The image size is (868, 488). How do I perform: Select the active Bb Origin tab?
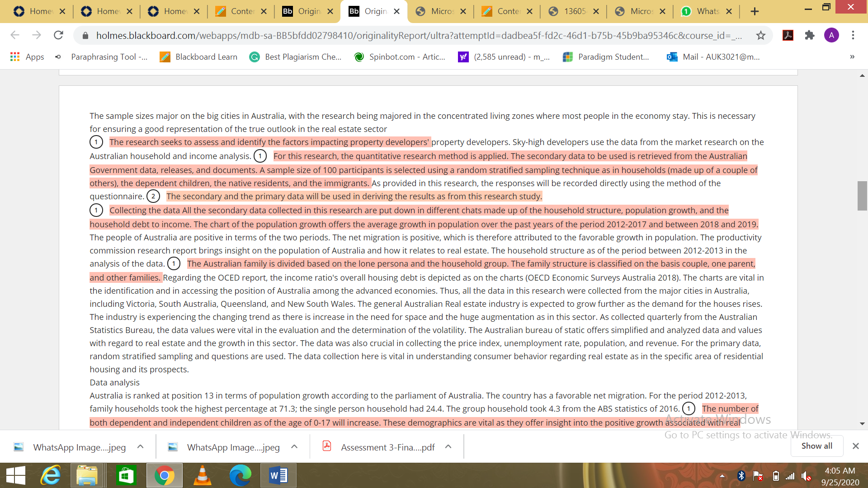pyautogui.click(x=374, y=11)
